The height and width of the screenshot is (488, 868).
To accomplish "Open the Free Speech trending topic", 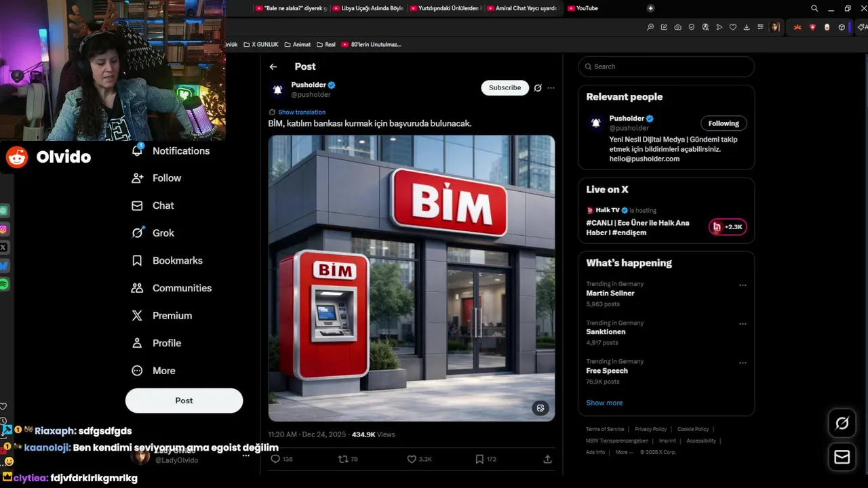I will 607,371.
